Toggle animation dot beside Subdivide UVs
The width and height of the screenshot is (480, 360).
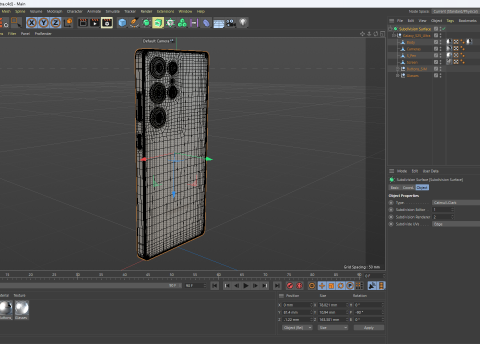click(391, 224)
